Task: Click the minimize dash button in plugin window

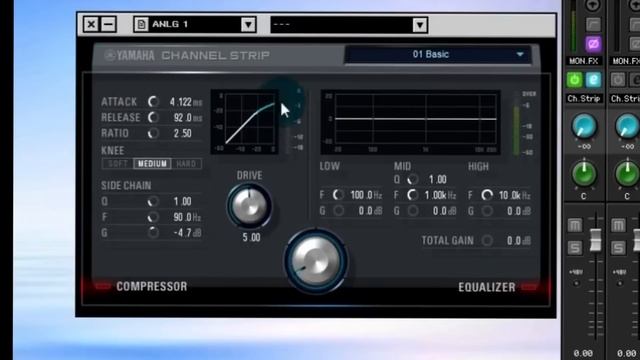Action: 109,24
